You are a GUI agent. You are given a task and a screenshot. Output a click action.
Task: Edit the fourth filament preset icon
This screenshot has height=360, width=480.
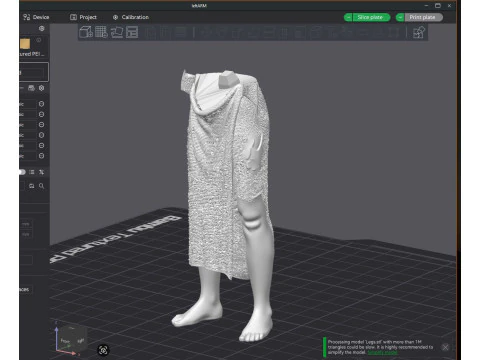41,135
